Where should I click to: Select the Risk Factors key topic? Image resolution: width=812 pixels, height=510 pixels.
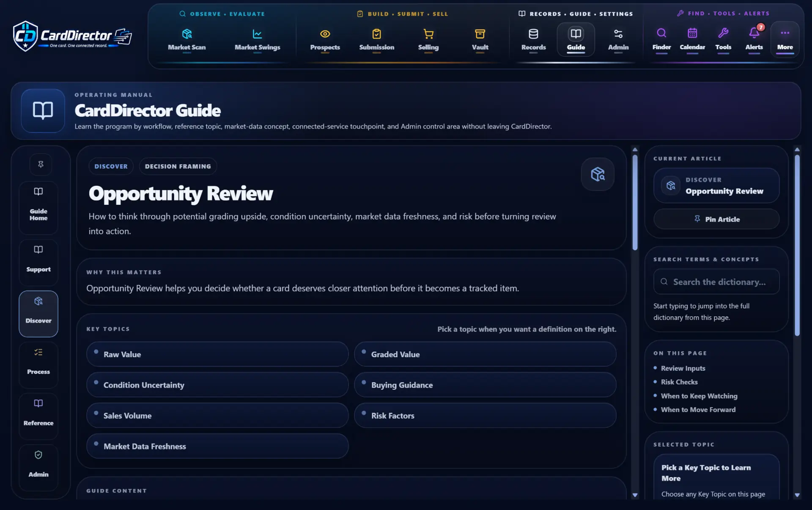[x=485, y=415]
